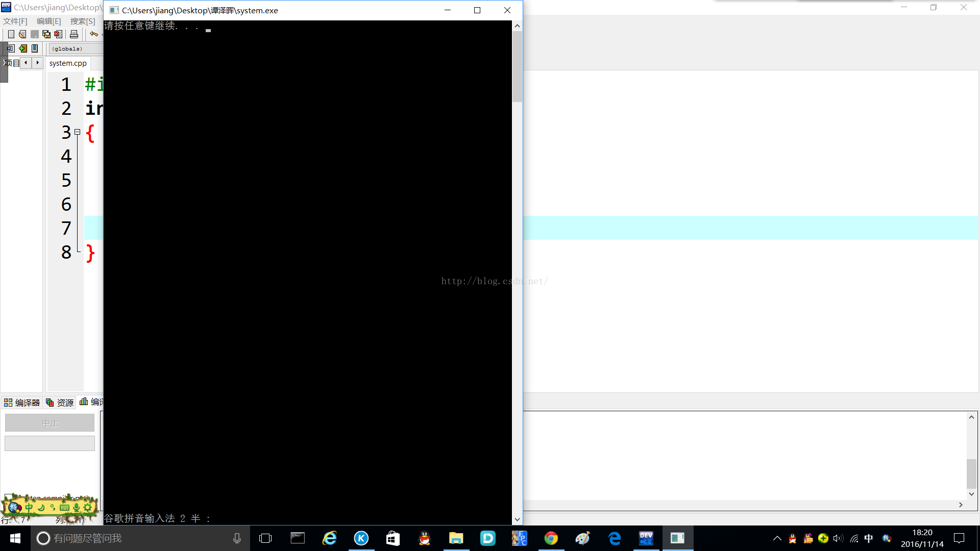Toggle the IME half-moon width mode
Viewport: 980px width, 551px height.
(41, 507)
